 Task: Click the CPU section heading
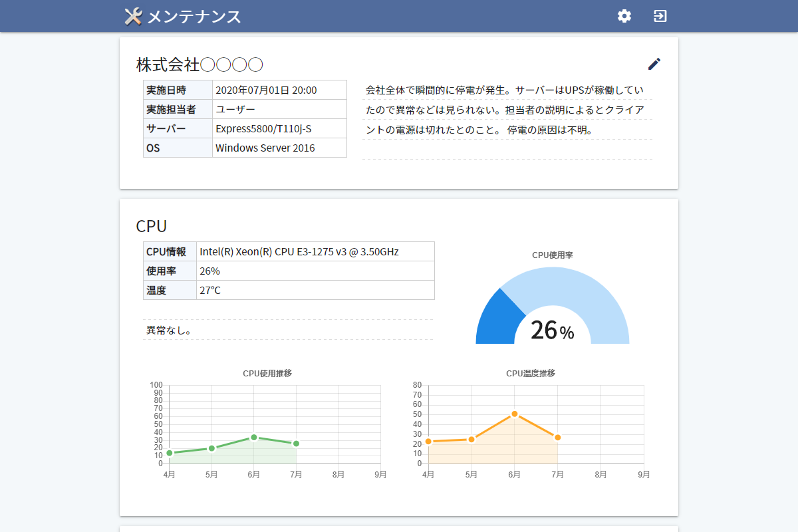tap(151, 226)
